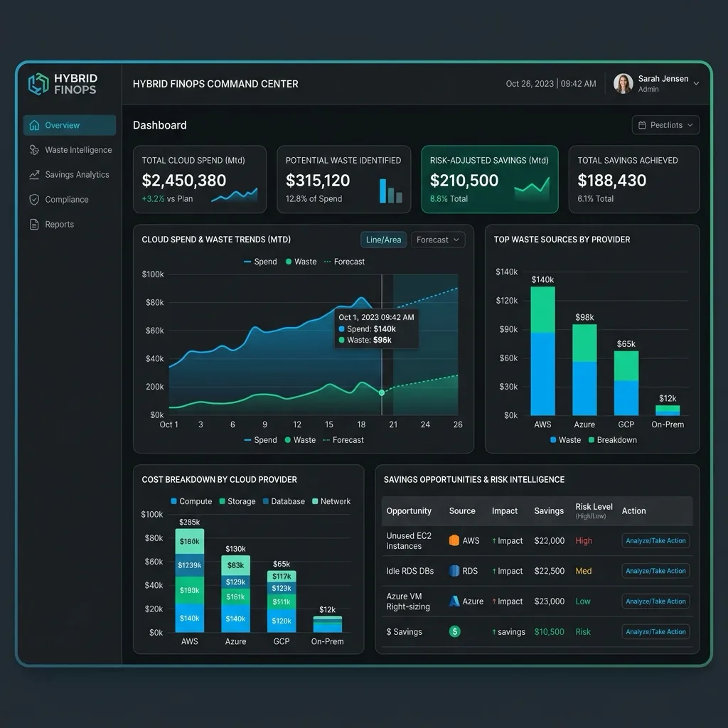Viewport: 728px width, 728px height.
Task: Click the Opportunity column header
Action: pyautogui.click(x=409, y=510)
